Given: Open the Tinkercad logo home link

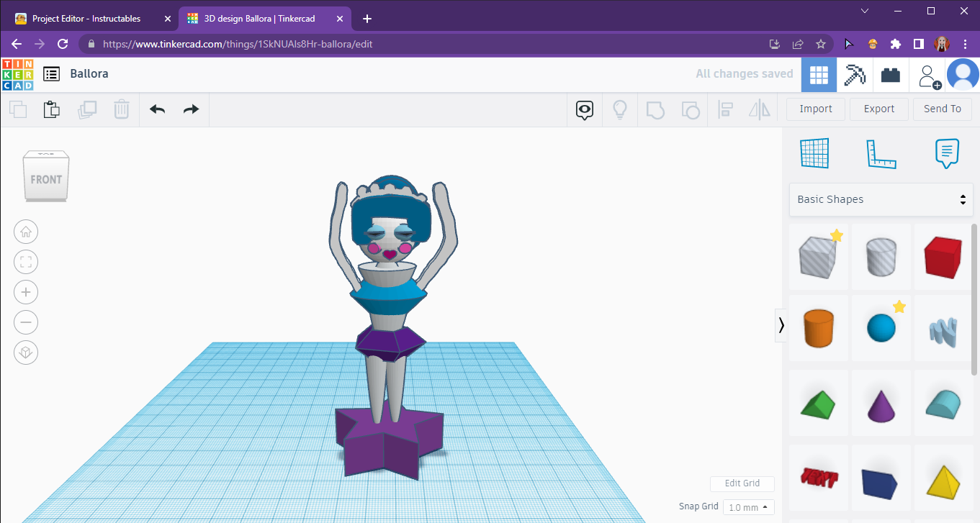Looking at the screenshot, I should [x=18, y=74].
